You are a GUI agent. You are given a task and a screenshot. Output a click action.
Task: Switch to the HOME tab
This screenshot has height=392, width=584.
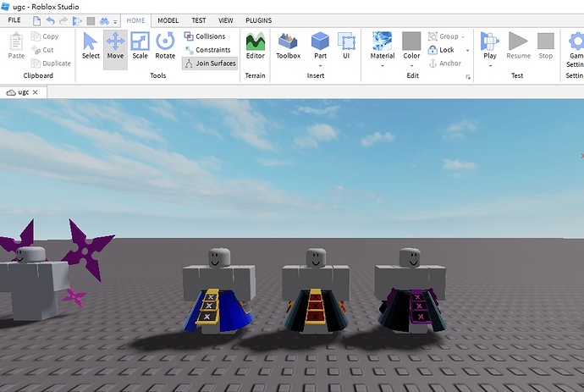(x=135, y=20)
